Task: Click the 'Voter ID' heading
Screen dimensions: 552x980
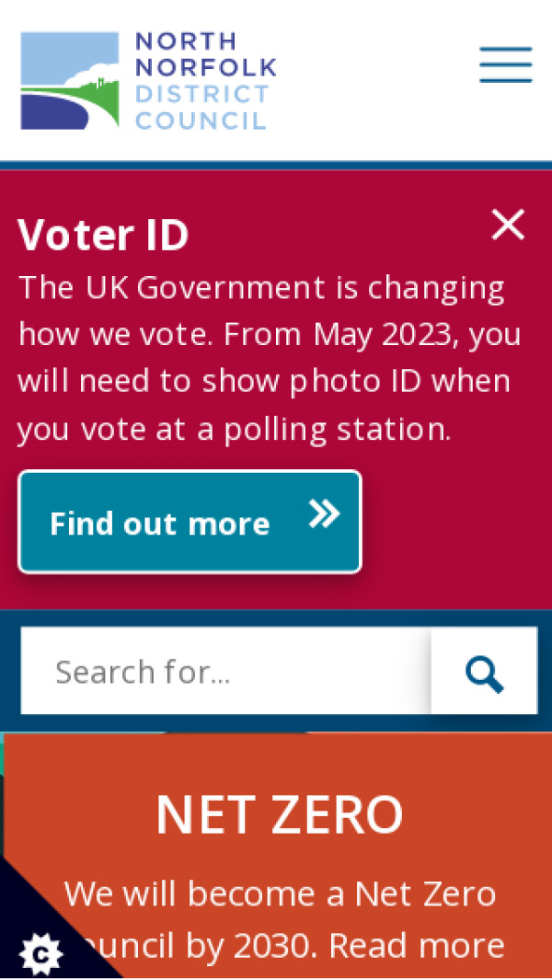Action: (x=103, y=236)
